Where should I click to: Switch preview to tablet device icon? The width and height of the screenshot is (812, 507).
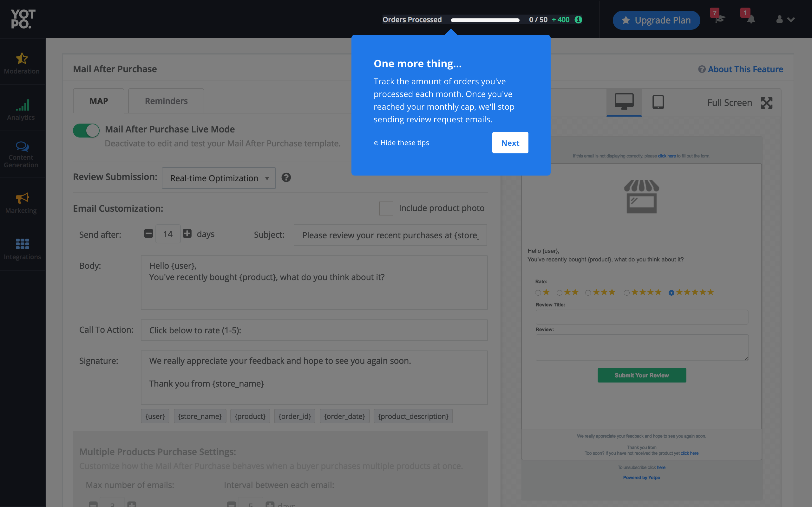click(658, 102)
